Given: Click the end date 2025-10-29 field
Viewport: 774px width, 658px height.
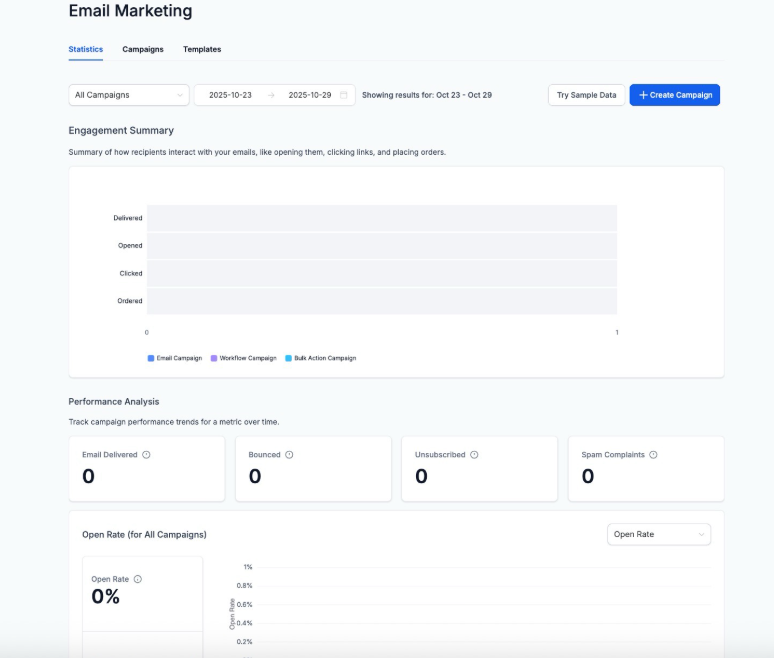Looking at the screenshot, I should coord(309,95).
